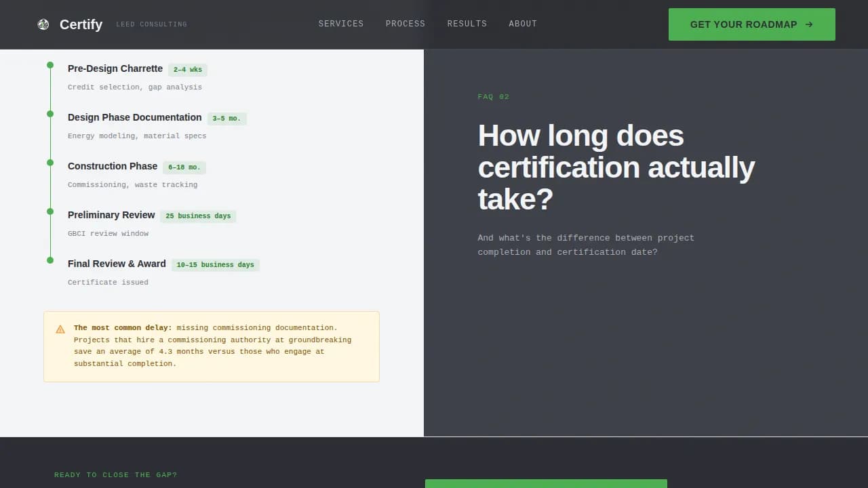Click the most common delay notice text
868x488 pixels.
click(213, 346)
